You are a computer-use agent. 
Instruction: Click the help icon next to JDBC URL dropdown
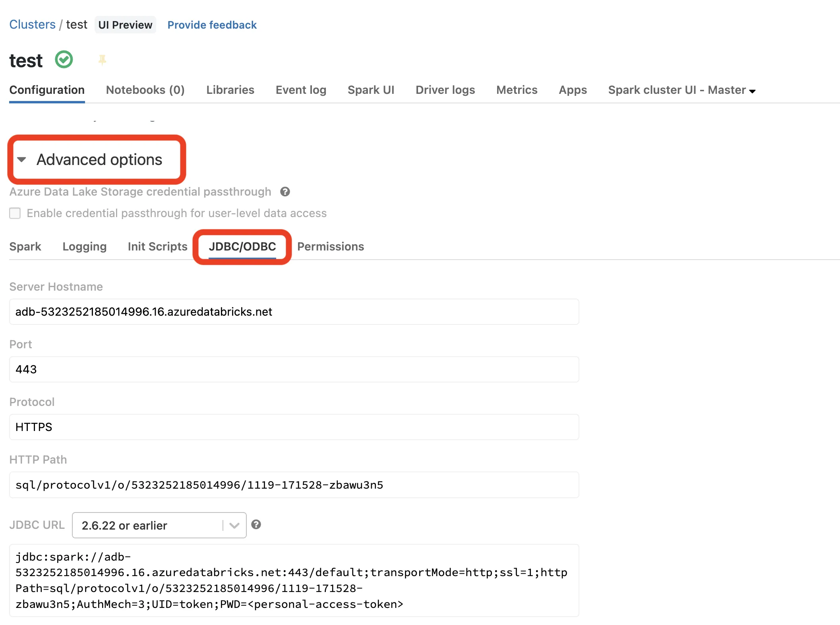(256, 524)
